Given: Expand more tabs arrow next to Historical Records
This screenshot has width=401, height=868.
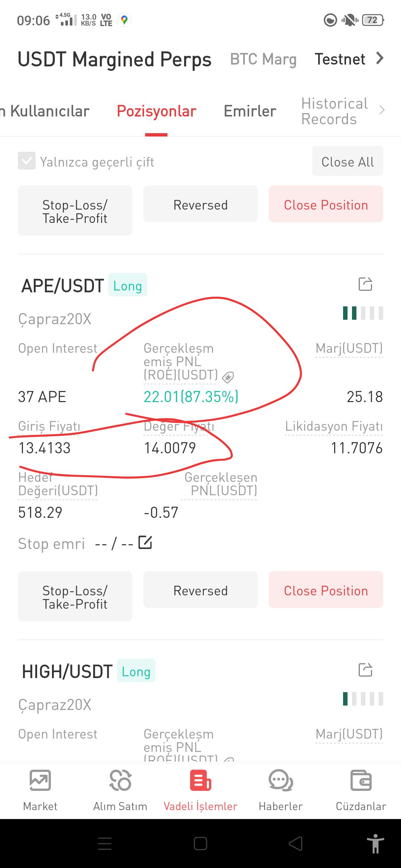Looking at the screenshot, I should [382, 110].
